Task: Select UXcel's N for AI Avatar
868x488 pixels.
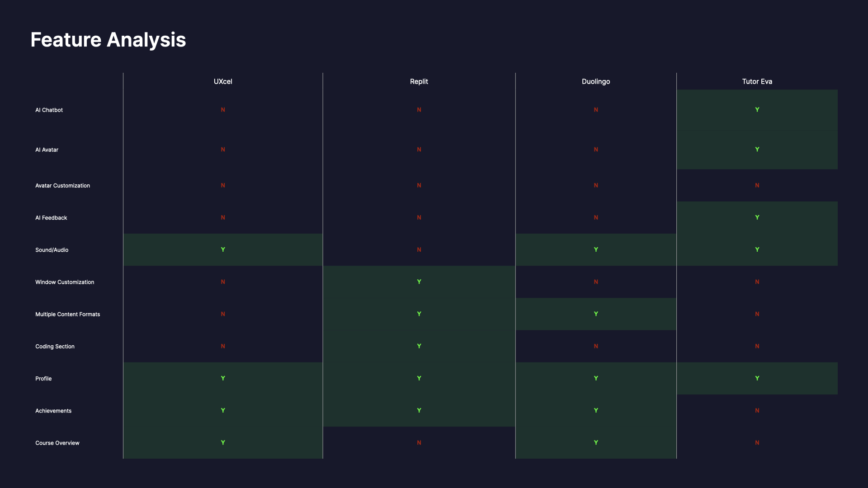Action: click(x=223, y=150)
